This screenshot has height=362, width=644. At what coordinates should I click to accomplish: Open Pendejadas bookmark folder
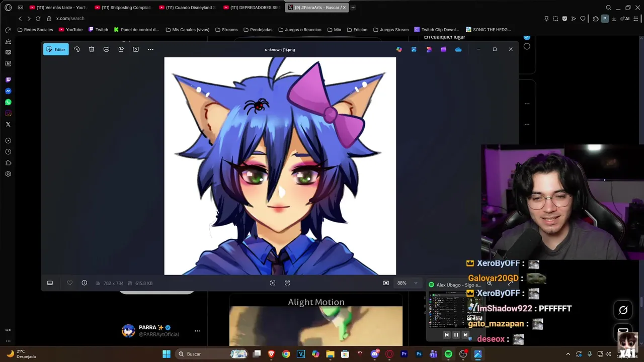(257, 30)
